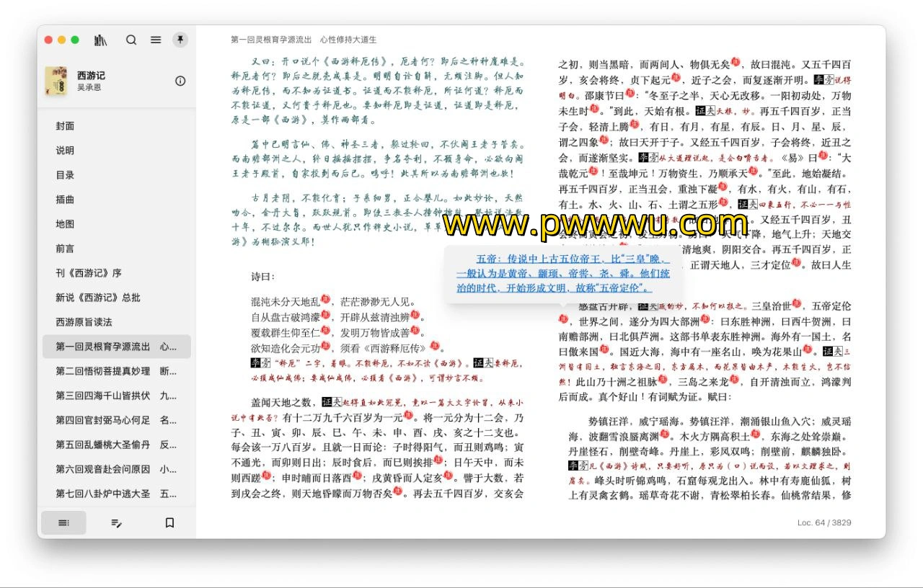Screen dimensions: 923x588
Task: Click footnote marker after 未则西蹉
Action: [265, 476]
